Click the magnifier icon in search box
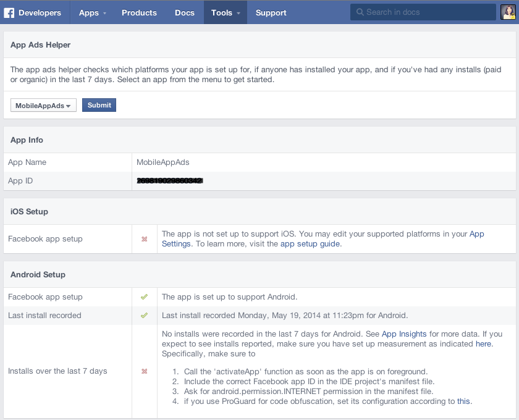The image size is (519, 420). [x=360, y=12]
